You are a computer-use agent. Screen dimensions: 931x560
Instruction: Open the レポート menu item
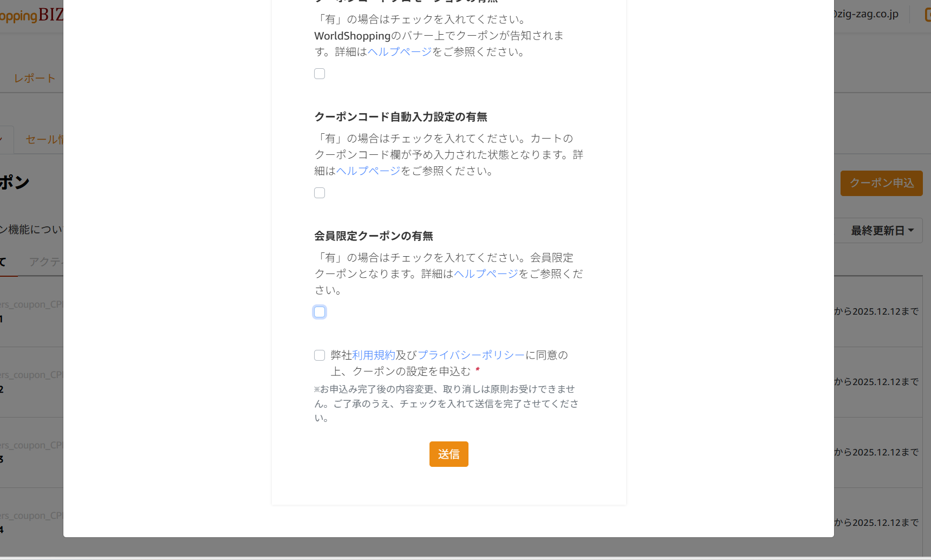[x=35, y=78]
